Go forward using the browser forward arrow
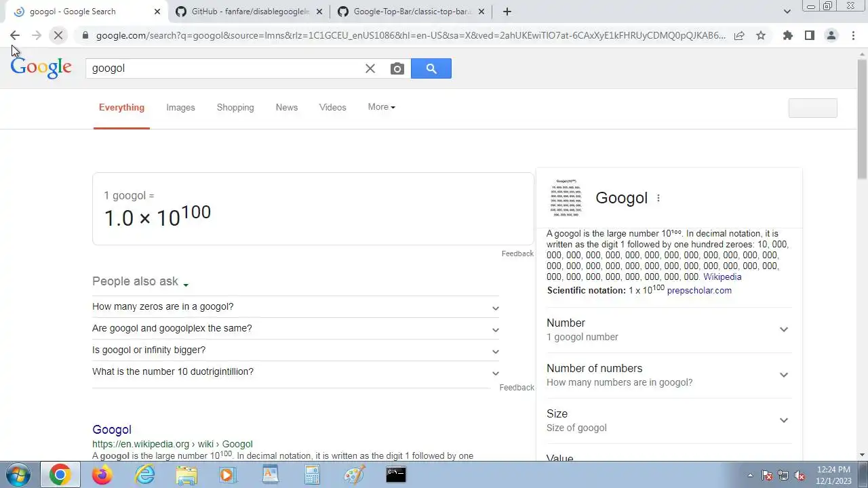Viewport: 868px width, 488px height. click(x=37, y=35)
